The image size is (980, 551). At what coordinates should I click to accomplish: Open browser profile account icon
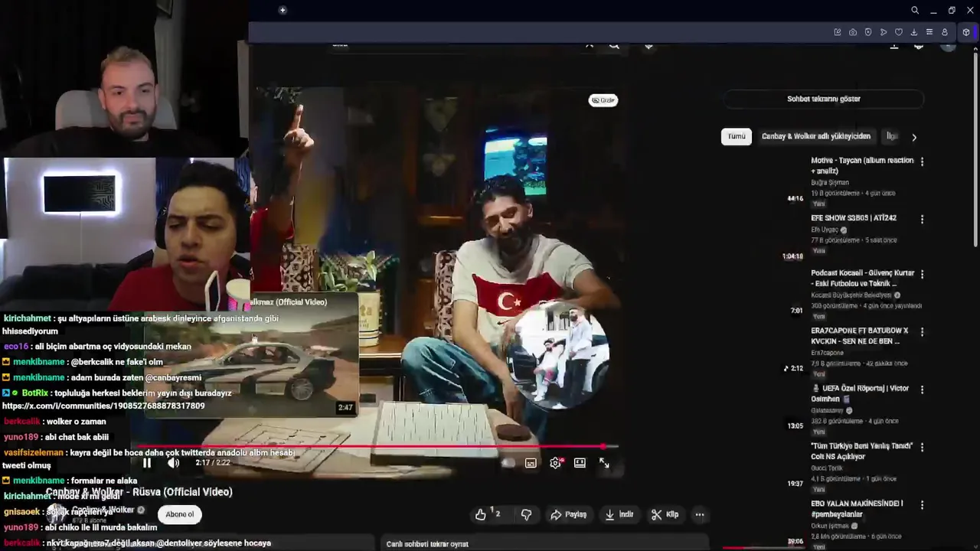pyautogui.click(x=945, y=32)
